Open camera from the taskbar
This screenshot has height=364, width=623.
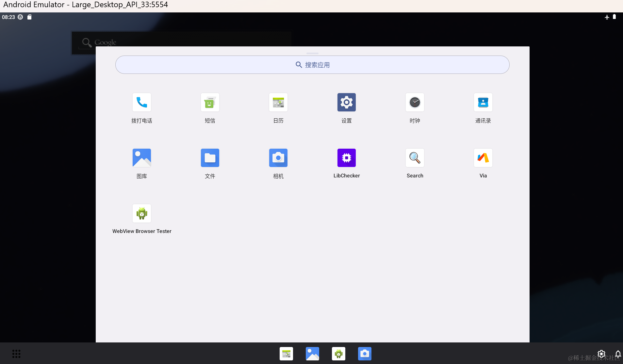click(365, 354)
